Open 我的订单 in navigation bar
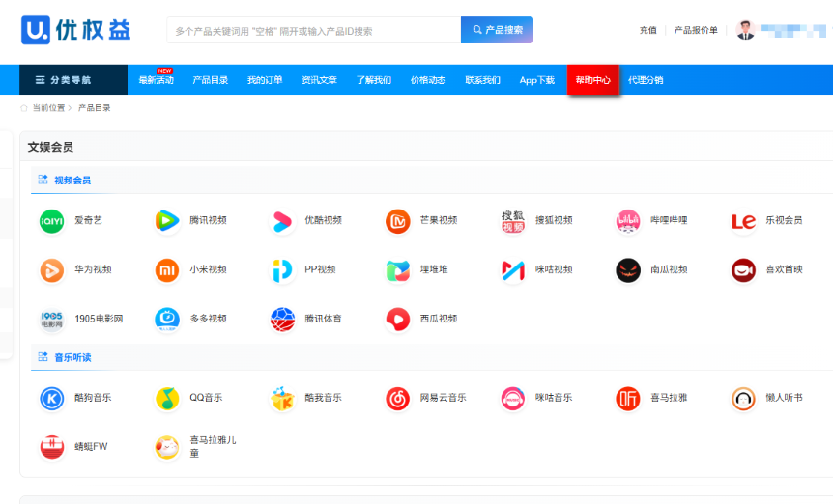Viewport: 833px width, 504px height. click(x=265, y=80)
